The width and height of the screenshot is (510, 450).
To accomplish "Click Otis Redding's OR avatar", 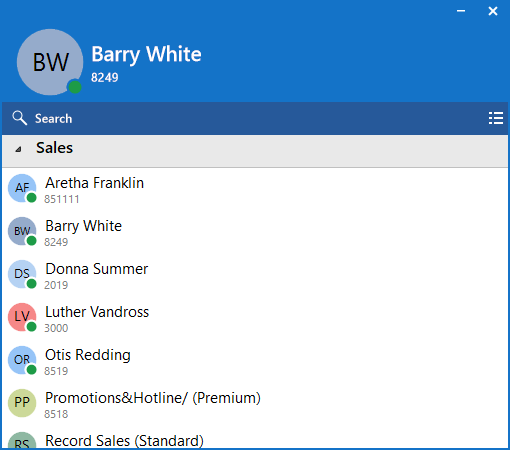I will pyautogui.click(x=22, y=360).
